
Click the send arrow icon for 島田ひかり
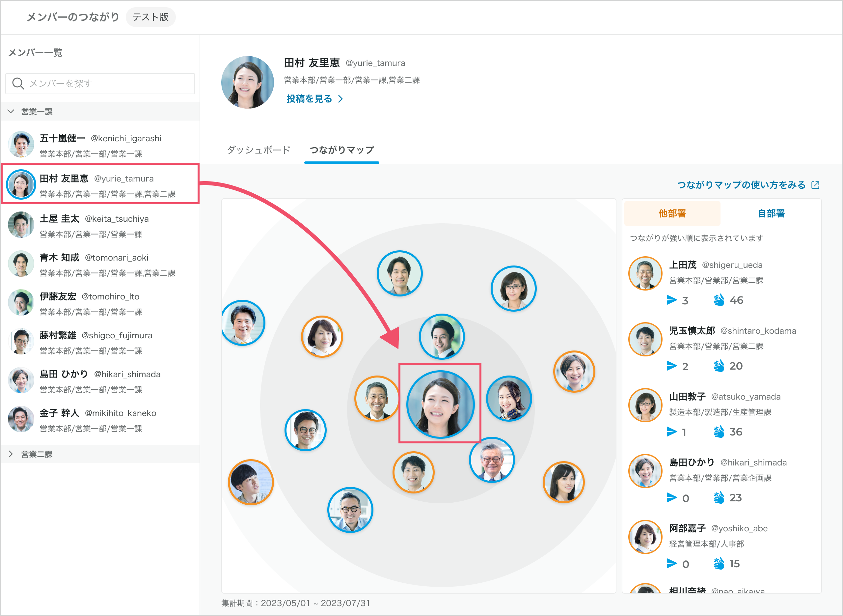coord(671,497)
